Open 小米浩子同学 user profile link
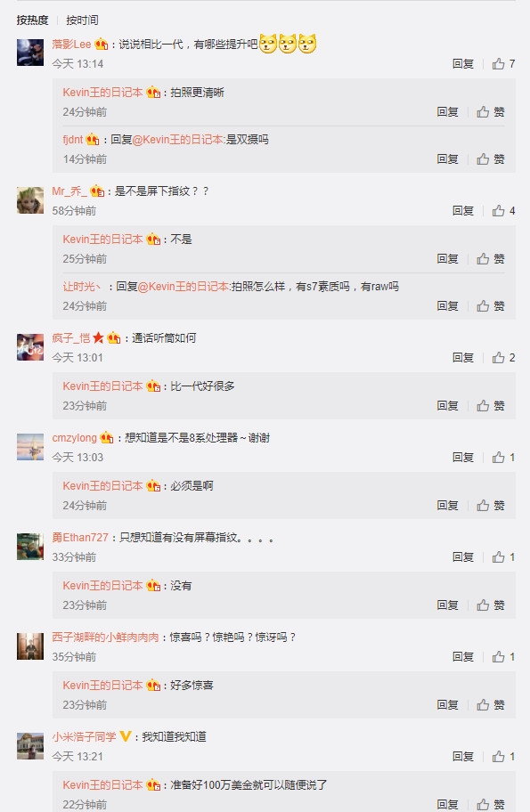Viewport: 530px width, 812px height. tap(84, 736)
